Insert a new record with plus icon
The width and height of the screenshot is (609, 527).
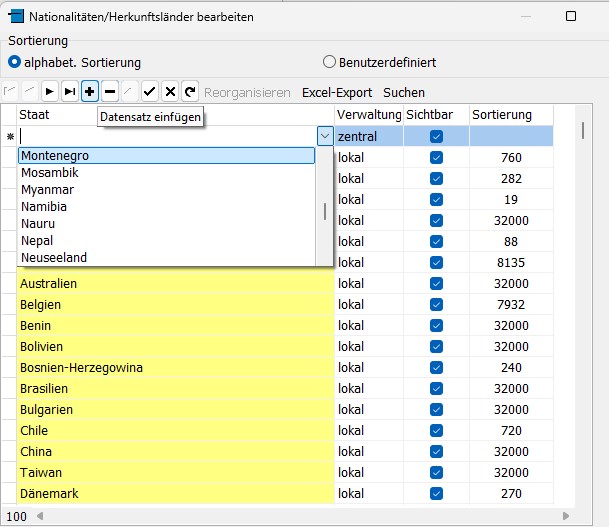pyautogui.click(x=90, y=92)
